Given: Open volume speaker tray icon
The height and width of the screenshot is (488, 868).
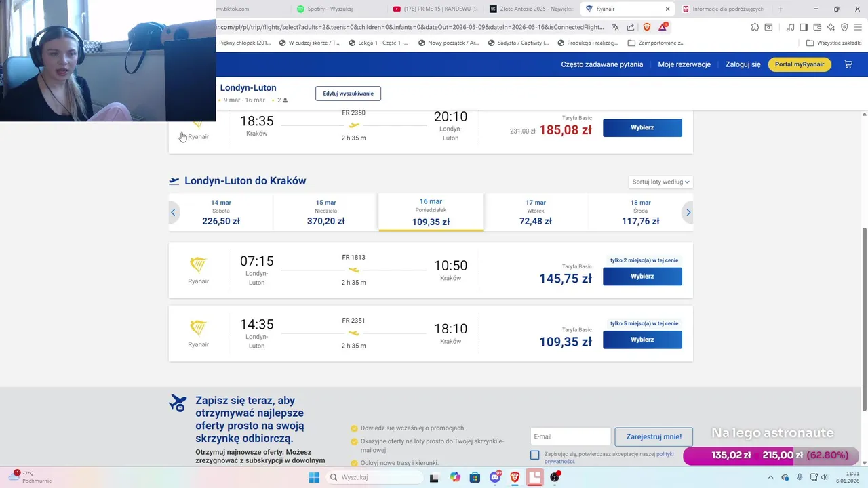Looking at the screenshot, I should tap(825, 477).
